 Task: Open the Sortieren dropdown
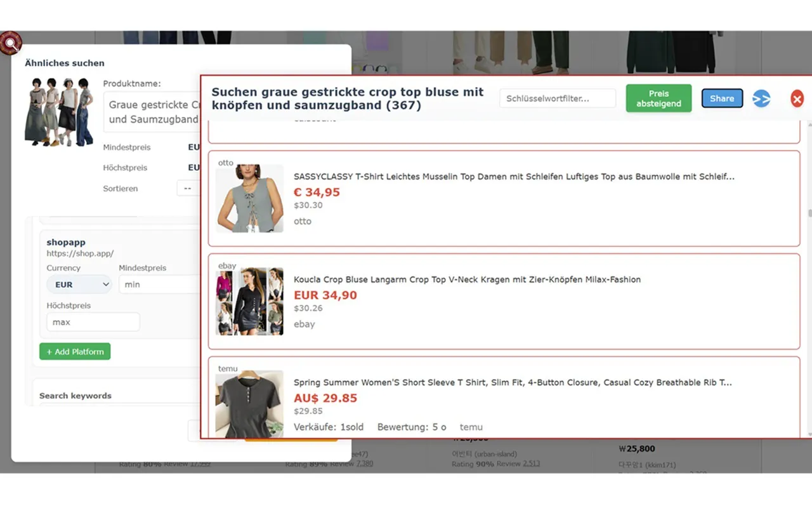tap(188, 189)
